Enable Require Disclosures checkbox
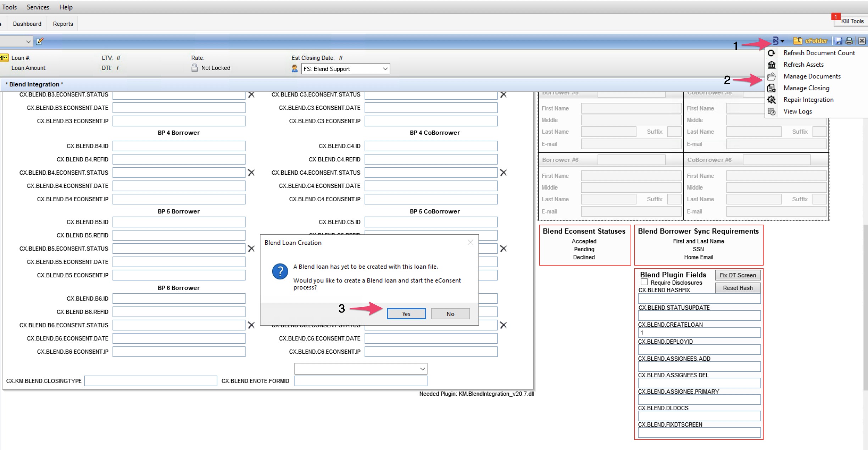Image resolution: width=868 pixels, height=450 pixels. coord(644,282)
